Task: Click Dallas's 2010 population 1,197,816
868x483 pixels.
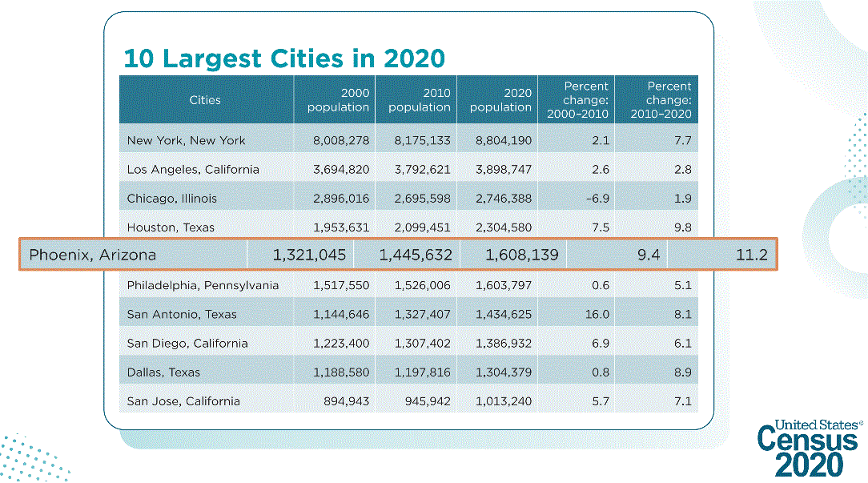Action: (x=422, y=372)
